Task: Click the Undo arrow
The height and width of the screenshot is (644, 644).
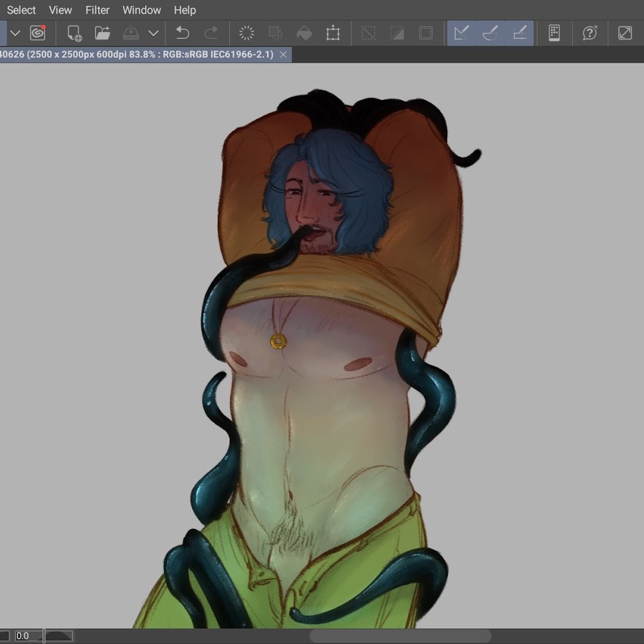Action: (182, 33)
